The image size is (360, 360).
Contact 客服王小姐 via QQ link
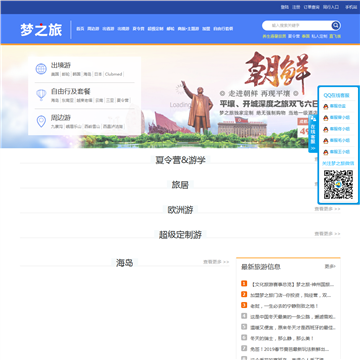(x=340, y=152)
